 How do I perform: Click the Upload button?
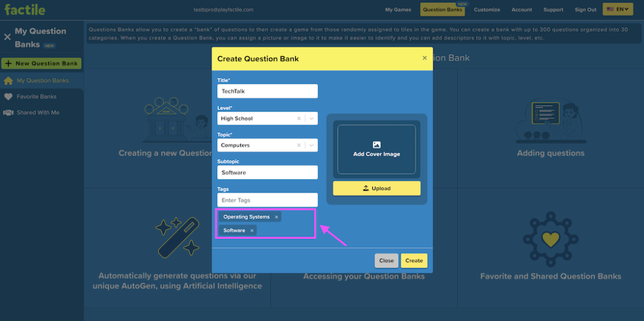(377, 188)
